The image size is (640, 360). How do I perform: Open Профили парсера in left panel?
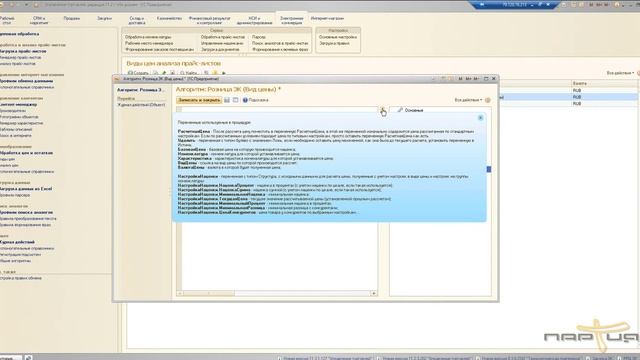click(15, 195)
